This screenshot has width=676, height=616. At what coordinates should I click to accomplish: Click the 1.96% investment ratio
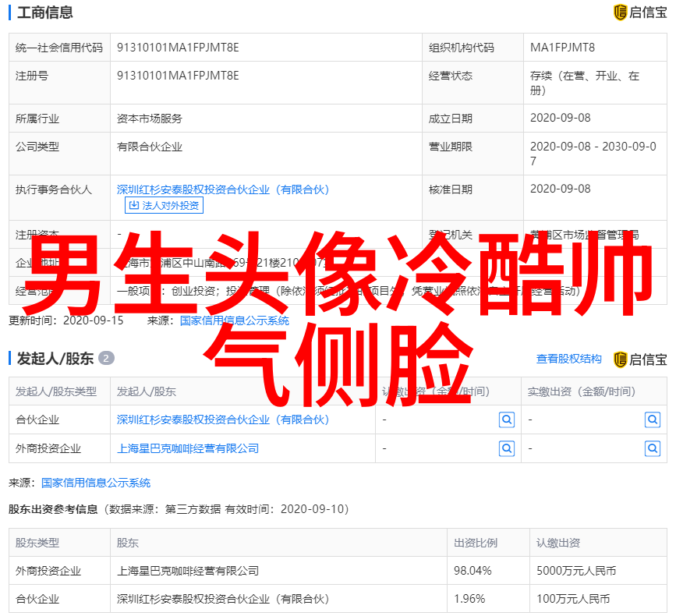point(469,599)
